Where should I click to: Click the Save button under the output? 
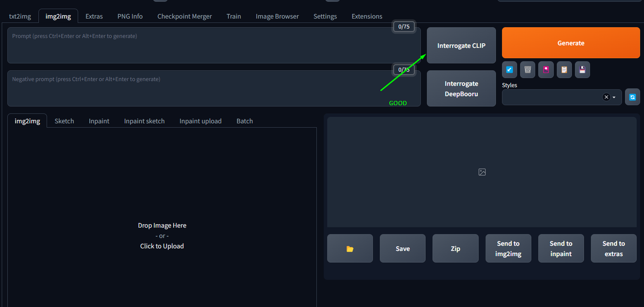coord(403,248)
